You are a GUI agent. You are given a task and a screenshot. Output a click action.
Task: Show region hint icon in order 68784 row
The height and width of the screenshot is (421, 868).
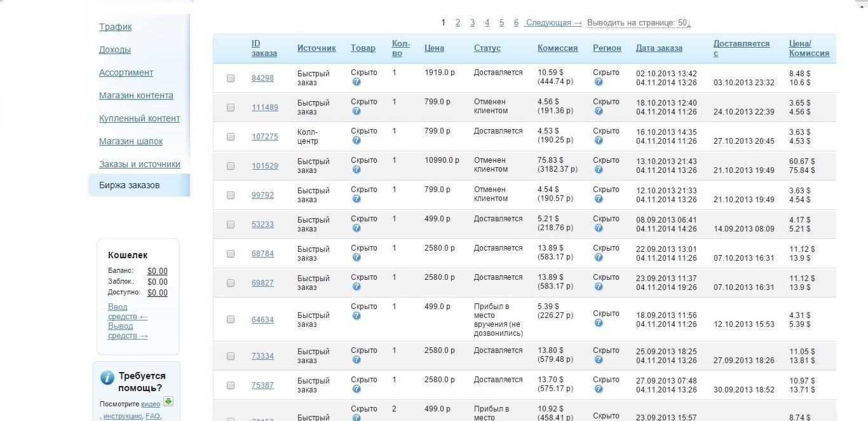tap(599, 258)
